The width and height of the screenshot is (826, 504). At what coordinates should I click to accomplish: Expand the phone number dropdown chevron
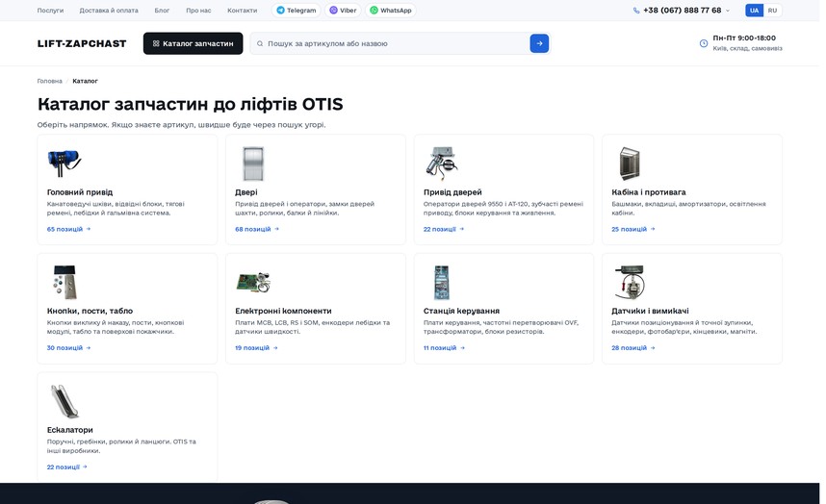(x=728, y=11)
